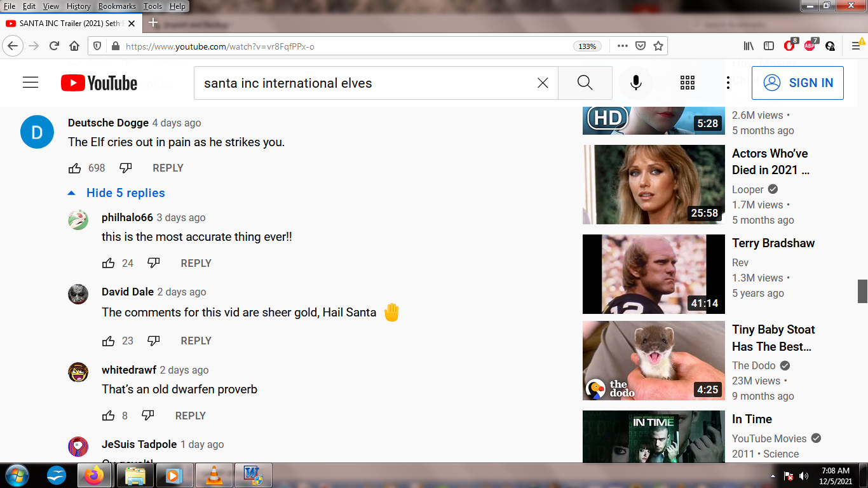Image resolution: width=868 pixels, height=488 pixels.
Task: Open philhalo66's avatar
Action: (x=78, y=220)
